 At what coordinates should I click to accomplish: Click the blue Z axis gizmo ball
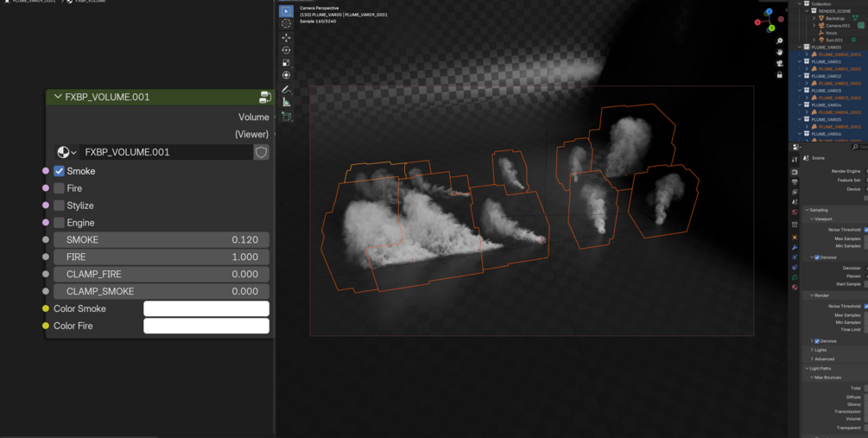(x=769, y=11)
